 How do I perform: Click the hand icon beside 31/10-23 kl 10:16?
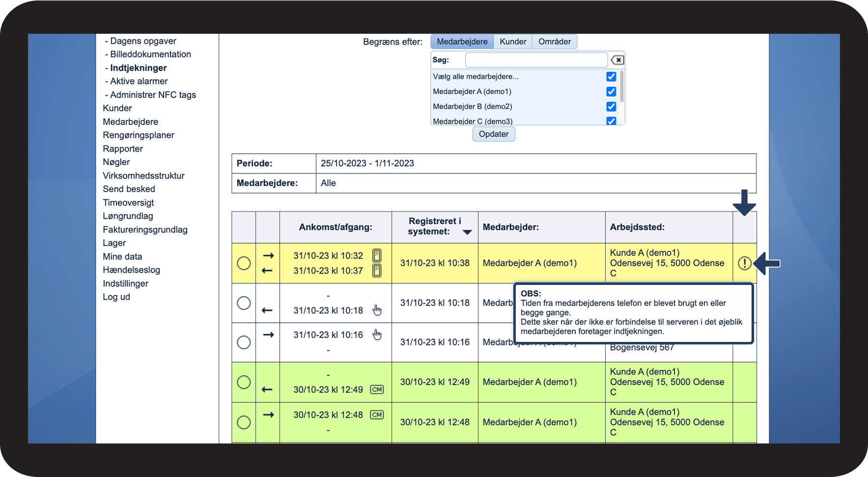377,335
